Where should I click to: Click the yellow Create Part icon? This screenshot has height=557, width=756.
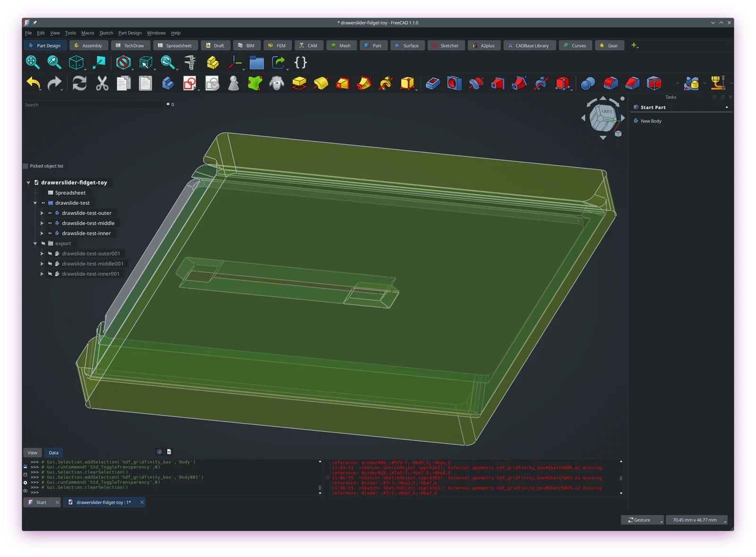coord(213,62)
